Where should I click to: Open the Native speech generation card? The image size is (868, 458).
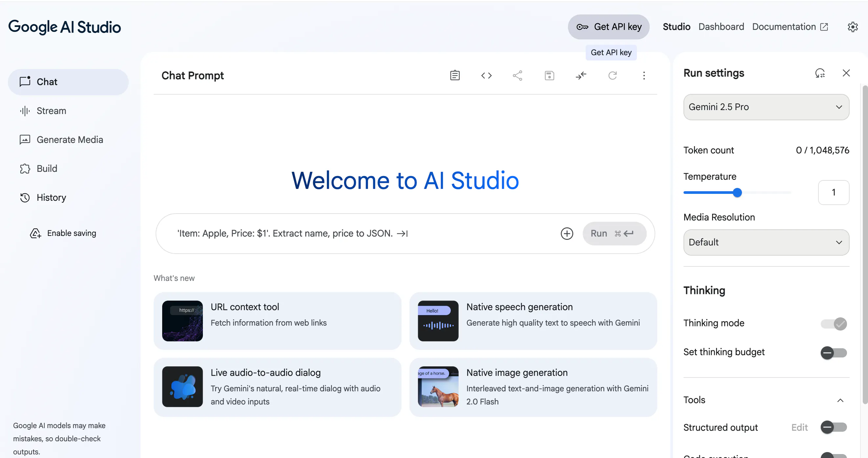click(533, 321)
